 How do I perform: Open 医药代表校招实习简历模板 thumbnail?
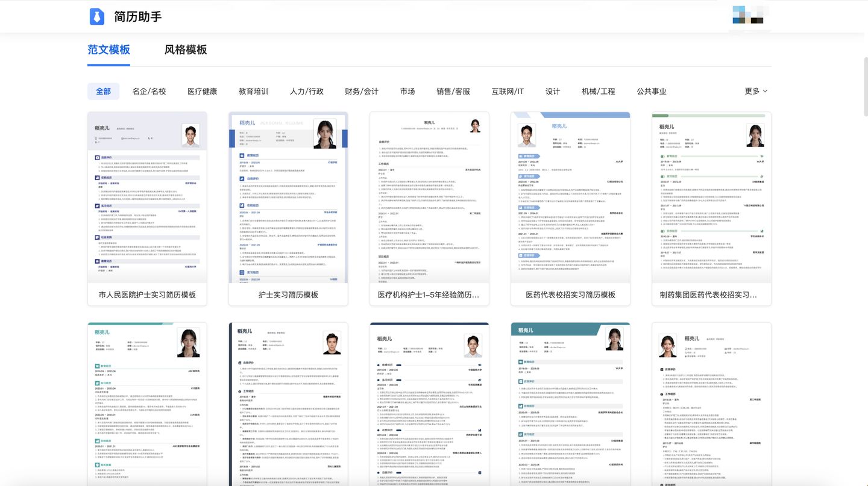pos(570,198)
